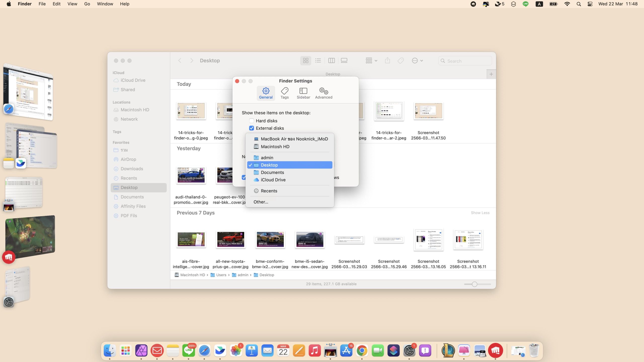Screen dimensions: 644x362
Task: Click Show Less in Previous 7 Days
Action: pyautogui.click(x=480, y=213)
